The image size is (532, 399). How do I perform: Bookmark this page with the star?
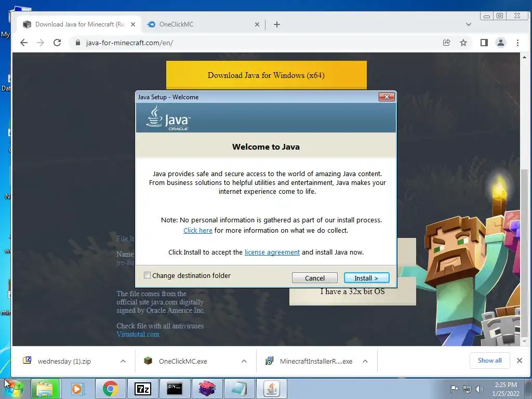463,43
